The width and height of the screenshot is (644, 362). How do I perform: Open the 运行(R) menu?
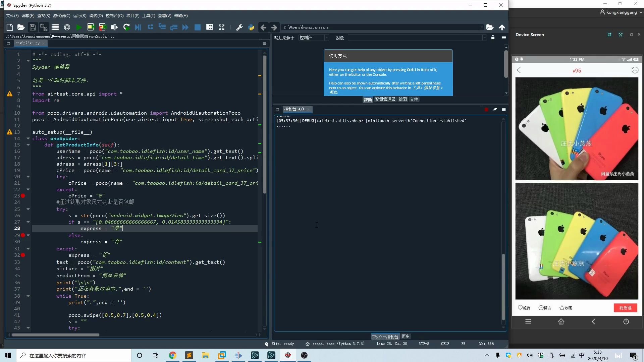[x=79, y=16]
